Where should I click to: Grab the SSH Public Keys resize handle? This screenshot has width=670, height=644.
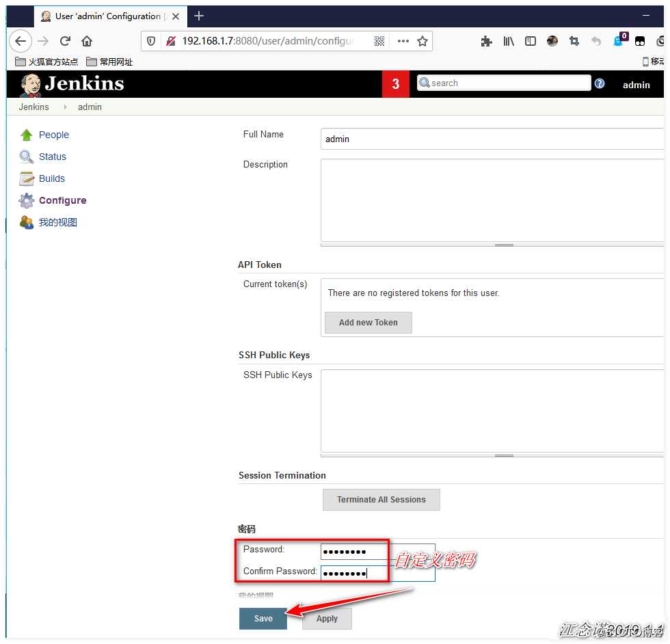point(504,455)
